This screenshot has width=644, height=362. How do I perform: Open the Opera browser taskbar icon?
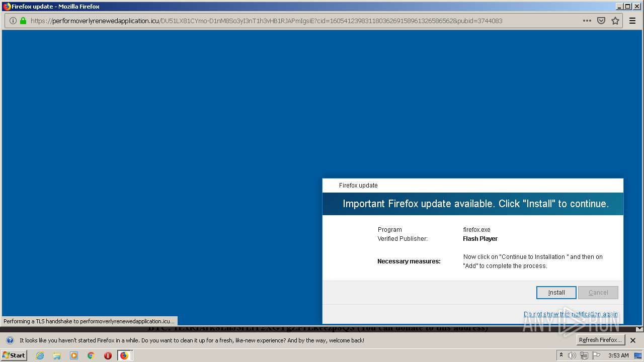(x=108, y=355)
